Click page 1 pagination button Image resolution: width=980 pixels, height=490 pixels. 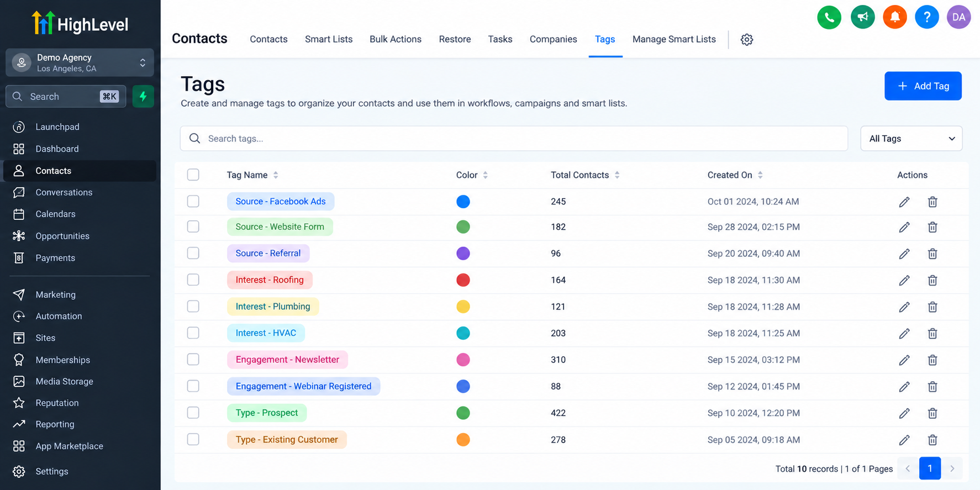tap(930, 468)
